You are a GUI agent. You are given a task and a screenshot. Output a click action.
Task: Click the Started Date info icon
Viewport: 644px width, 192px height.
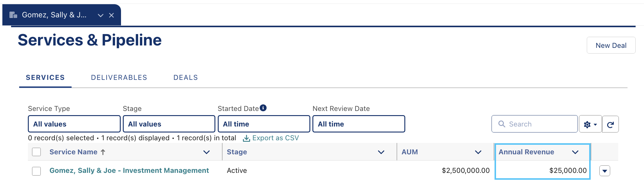[263, 108]
